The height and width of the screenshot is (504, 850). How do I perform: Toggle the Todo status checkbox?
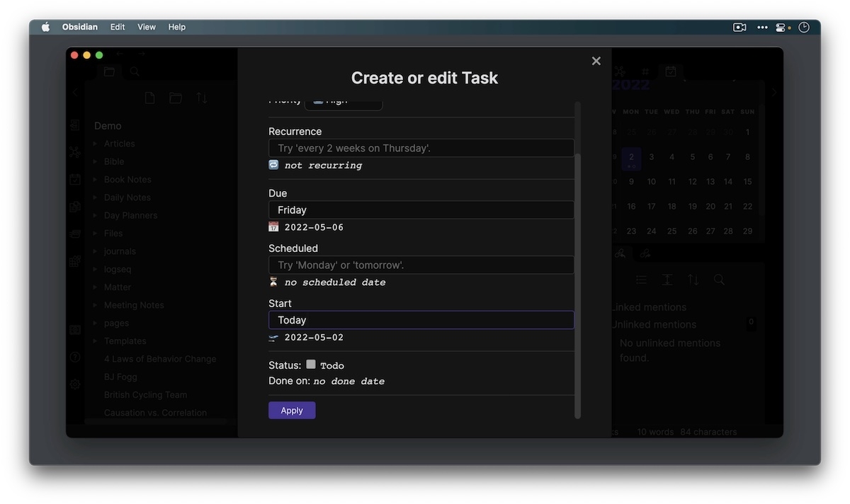[x=310, y=364]
